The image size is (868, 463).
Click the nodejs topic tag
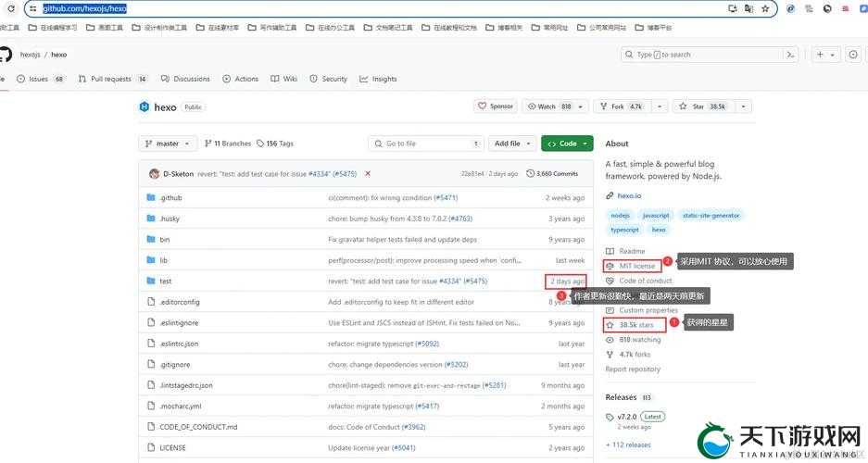coord(620,215)
